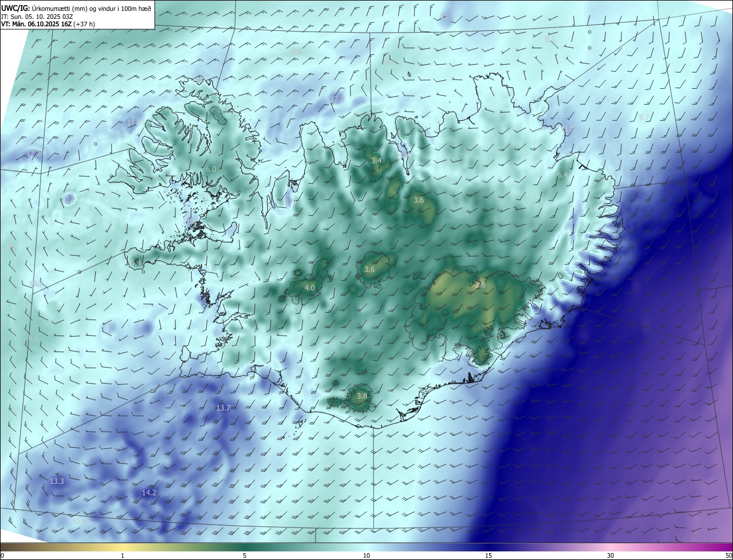This screenshot has height=560, width=733.
Task: Select the 6.0 label in the Westfjords
Action: click(x=211, y=169)
